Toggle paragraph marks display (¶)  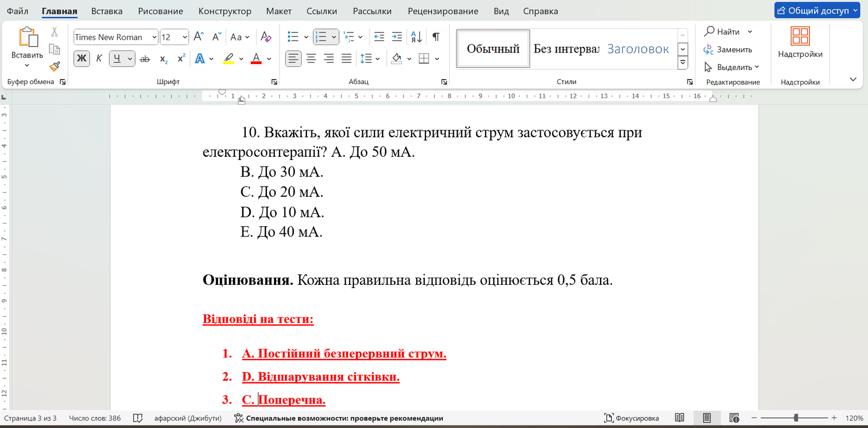coord(436,37)
